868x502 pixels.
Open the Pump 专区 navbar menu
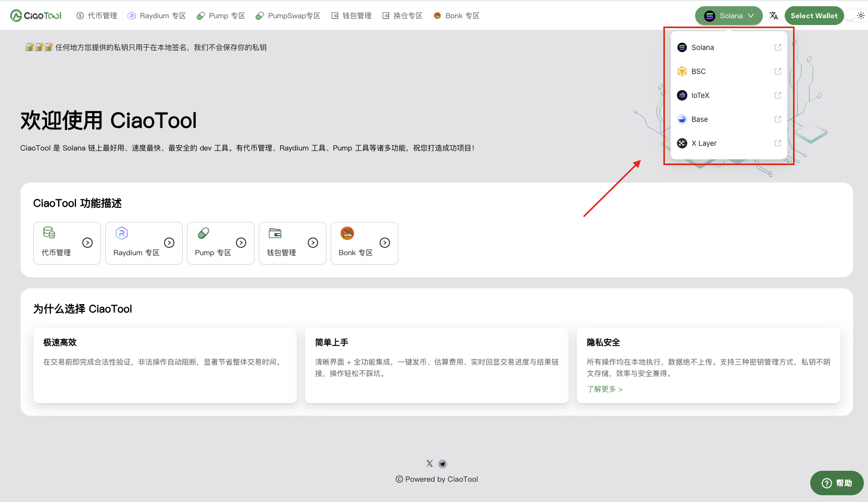tap(221, 16)
